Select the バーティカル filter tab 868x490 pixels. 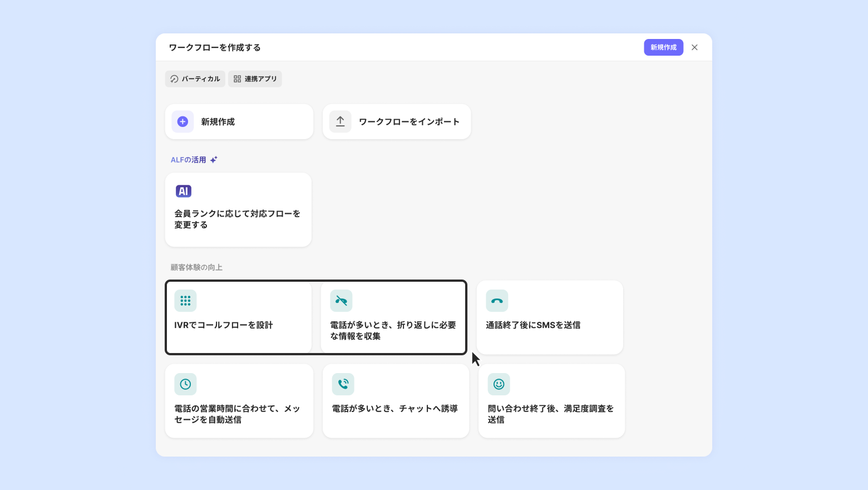pos(195,79)
